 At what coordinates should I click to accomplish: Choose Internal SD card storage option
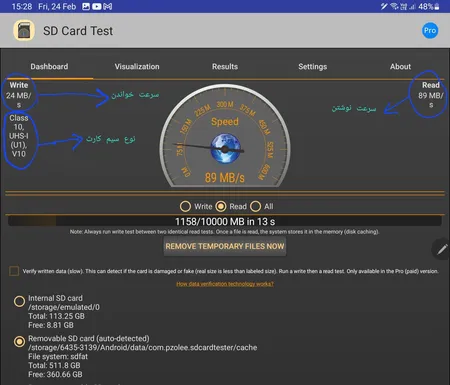pos(19,301)
